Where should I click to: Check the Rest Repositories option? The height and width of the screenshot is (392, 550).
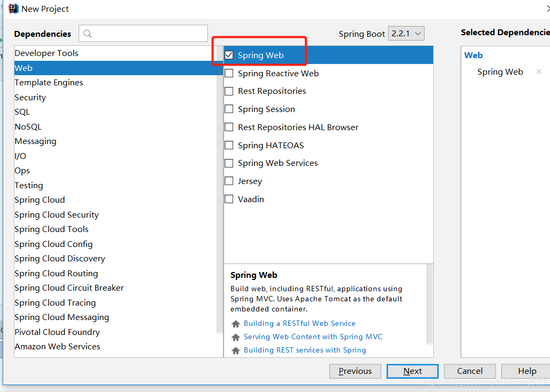pyautogui.click(x=229, y=91)
